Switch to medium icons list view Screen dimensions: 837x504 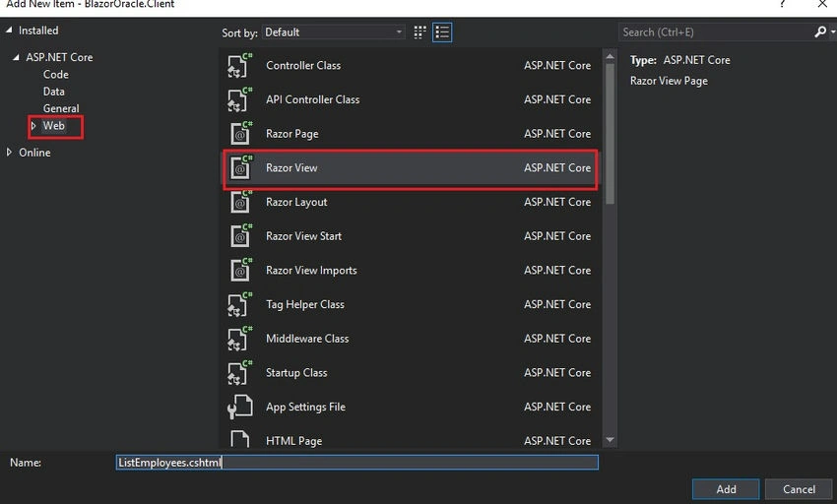pyautogui.click(x=442, y=32)
